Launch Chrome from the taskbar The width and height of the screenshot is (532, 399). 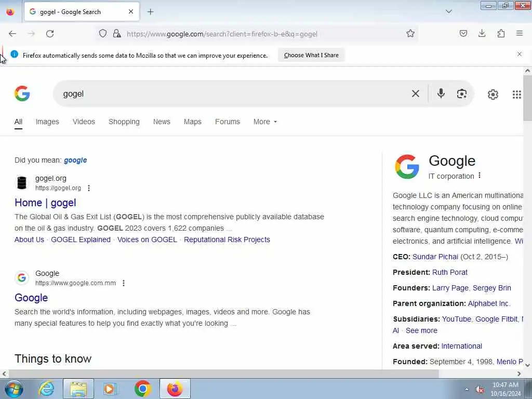point(142,389)
